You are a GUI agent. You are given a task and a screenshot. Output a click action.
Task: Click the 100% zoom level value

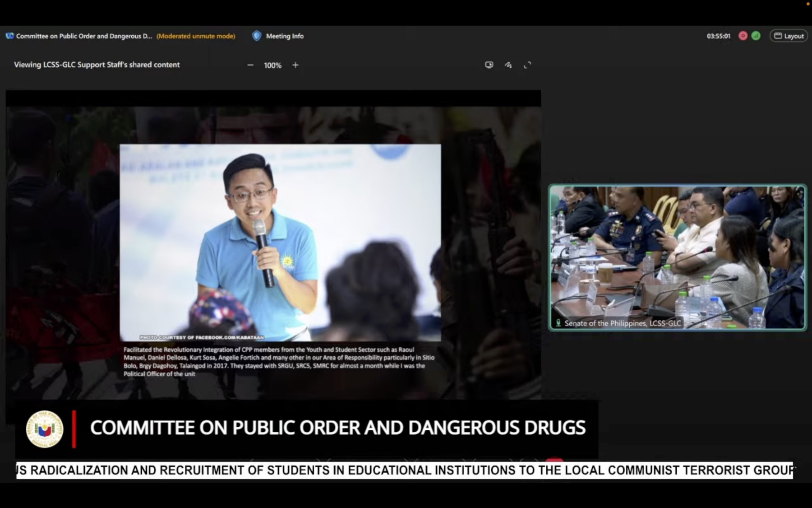[272, 65]
